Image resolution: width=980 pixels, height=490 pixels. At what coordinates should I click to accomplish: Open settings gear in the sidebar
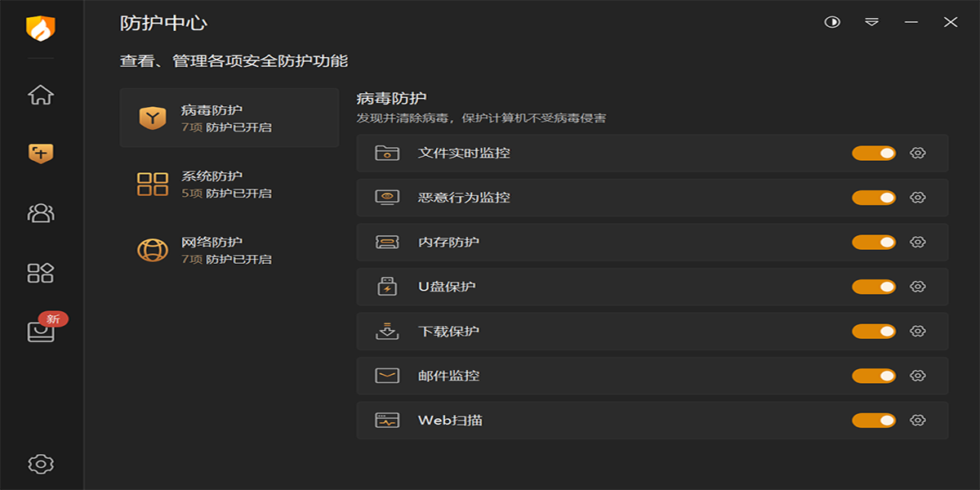click(x=41, y=464)
